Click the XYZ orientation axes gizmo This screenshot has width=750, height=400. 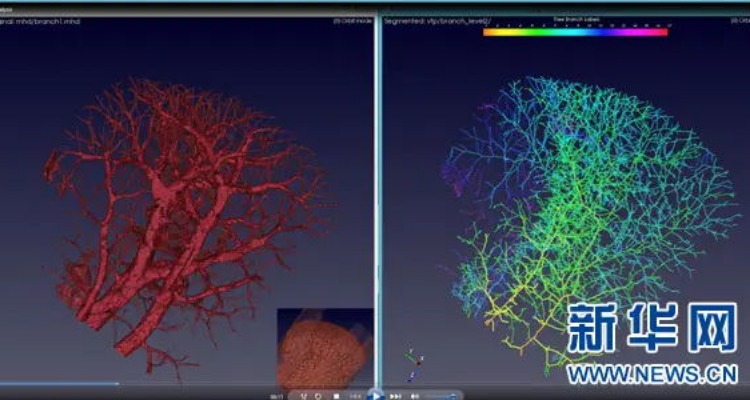[x=411, y=362]
